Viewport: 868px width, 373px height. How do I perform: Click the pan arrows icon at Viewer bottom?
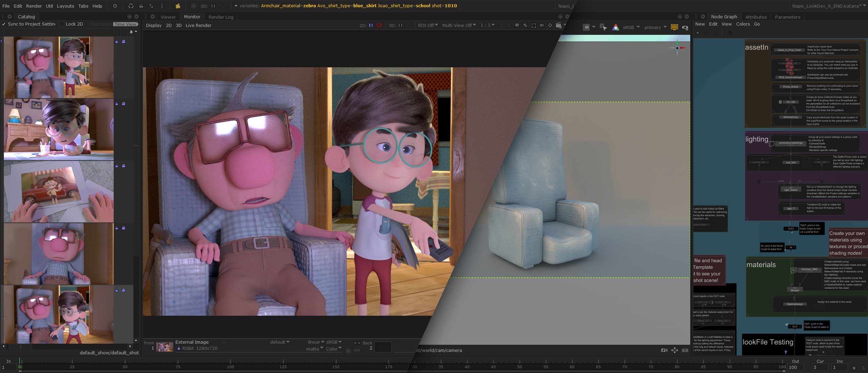tap(674, 350)
